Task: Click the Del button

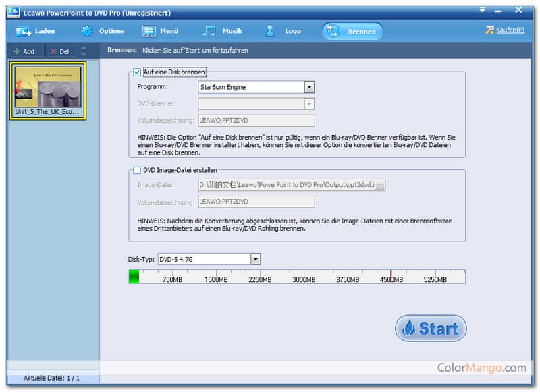Action: pos(61,51)
